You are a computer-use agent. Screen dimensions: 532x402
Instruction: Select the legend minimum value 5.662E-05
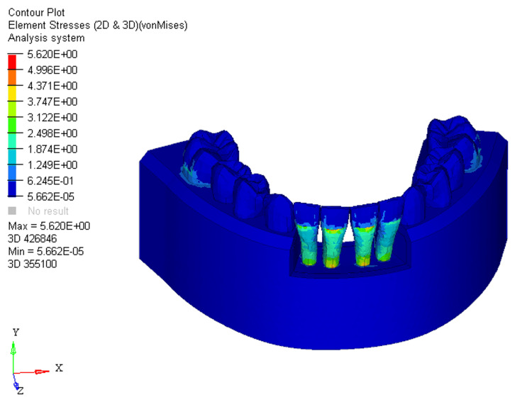50,197
